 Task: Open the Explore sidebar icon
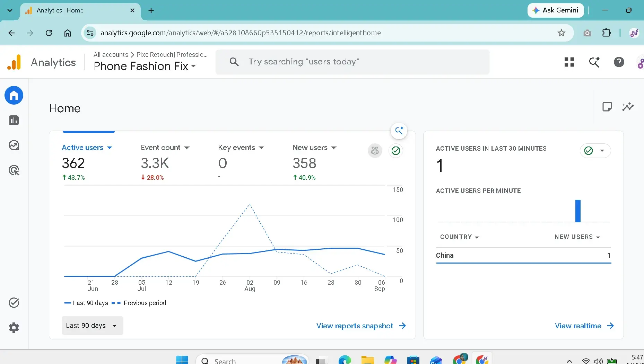14,145
